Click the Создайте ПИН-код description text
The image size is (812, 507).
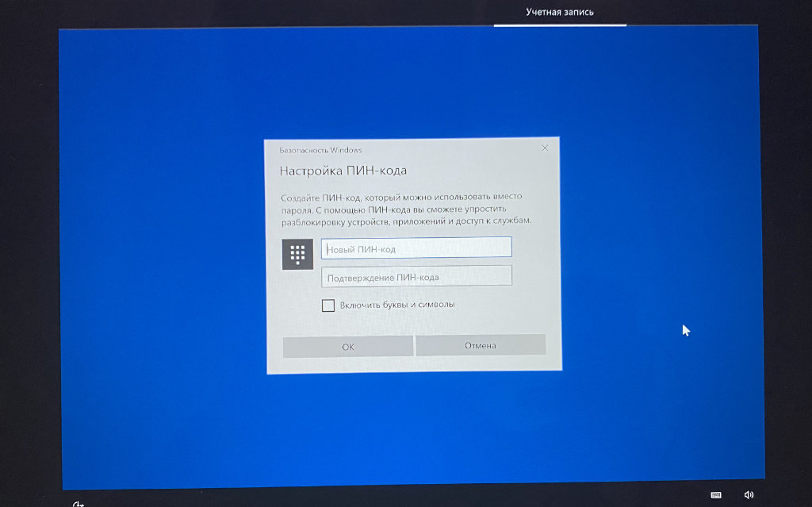[x=406, y=209]
